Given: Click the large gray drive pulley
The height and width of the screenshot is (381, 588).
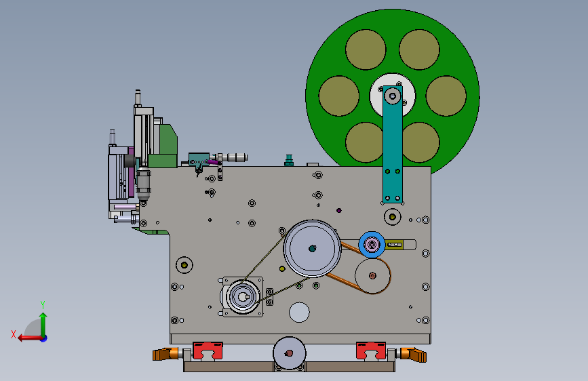Looking at the screenshot, I should click(x=312, y=249).
